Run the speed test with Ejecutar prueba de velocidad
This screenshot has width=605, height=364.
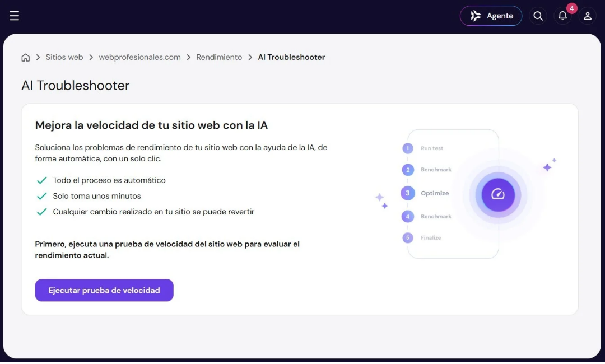click(x=104, y=290)
